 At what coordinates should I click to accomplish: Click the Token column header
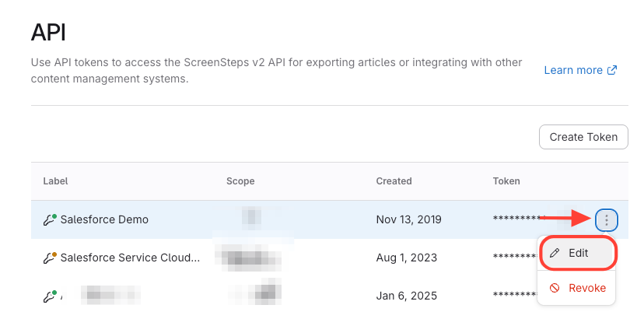506,181
